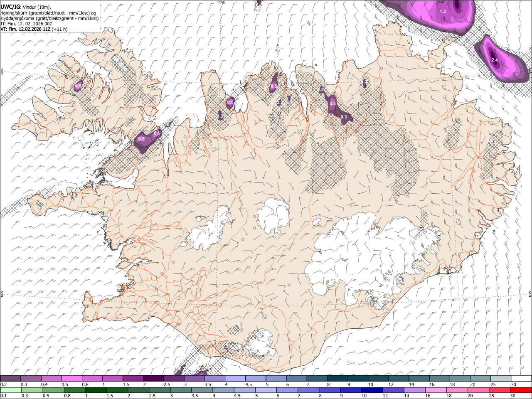This screenshot has height=399, width=532.
Task: Select the deep navy 10 swatch in the lower legend row
Action: [x=372, y=390]
